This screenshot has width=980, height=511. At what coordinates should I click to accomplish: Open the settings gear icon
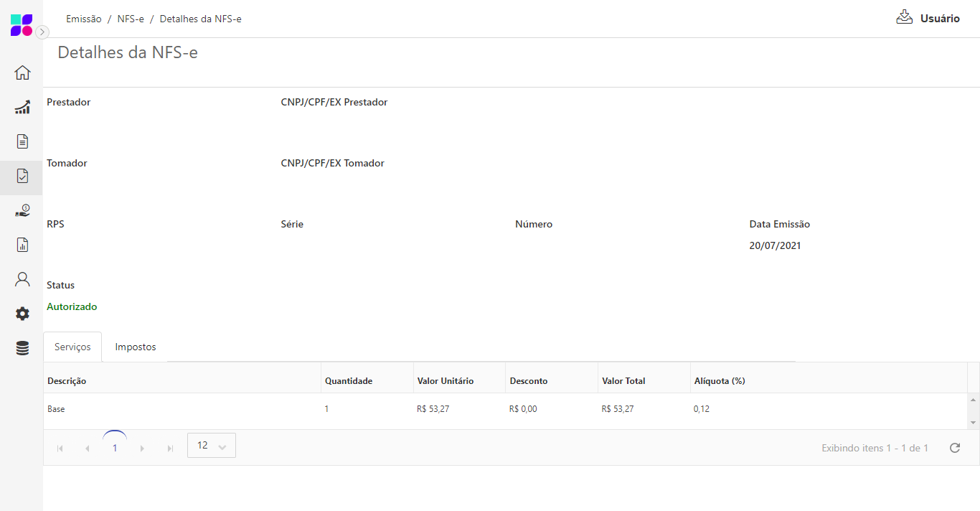pyautogui.click(x=22, y=314)
